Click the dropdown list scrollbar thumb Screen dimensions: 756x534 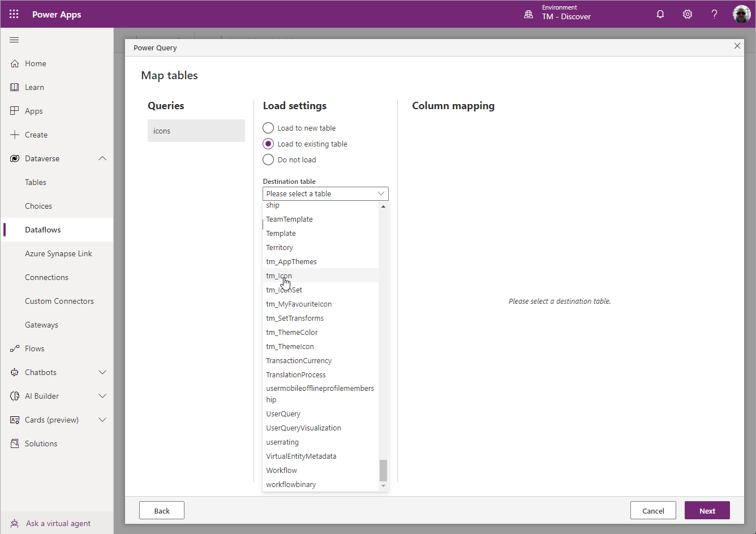coord(383,470)
